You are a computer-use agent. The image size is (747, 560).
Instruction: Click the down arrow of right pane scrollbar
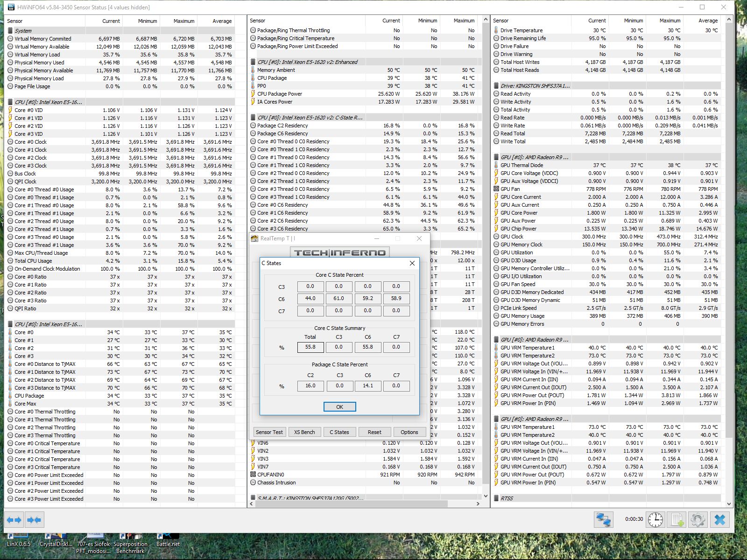point(729,504)
